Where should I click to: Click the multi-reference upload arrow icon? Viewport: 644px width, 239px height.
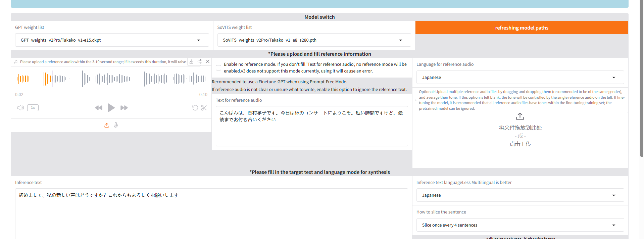(520, 116)
